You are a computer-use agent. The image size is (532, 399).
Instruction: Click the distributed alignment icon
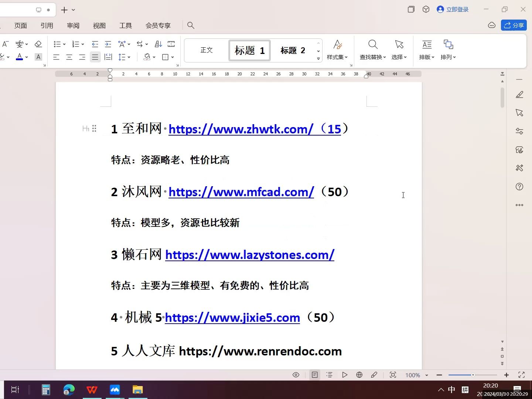click(x=108, y=57)
